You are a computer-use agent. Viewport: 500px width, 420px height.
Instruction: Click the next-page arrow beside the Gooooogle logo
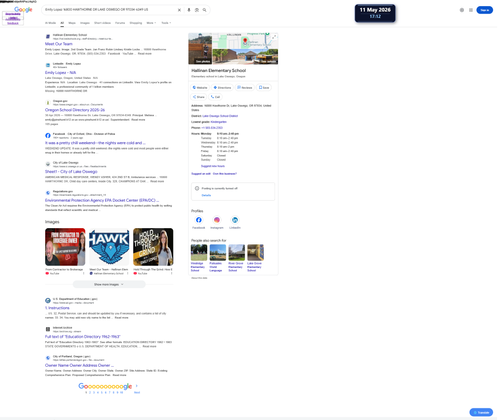click(x=137, y=386)
